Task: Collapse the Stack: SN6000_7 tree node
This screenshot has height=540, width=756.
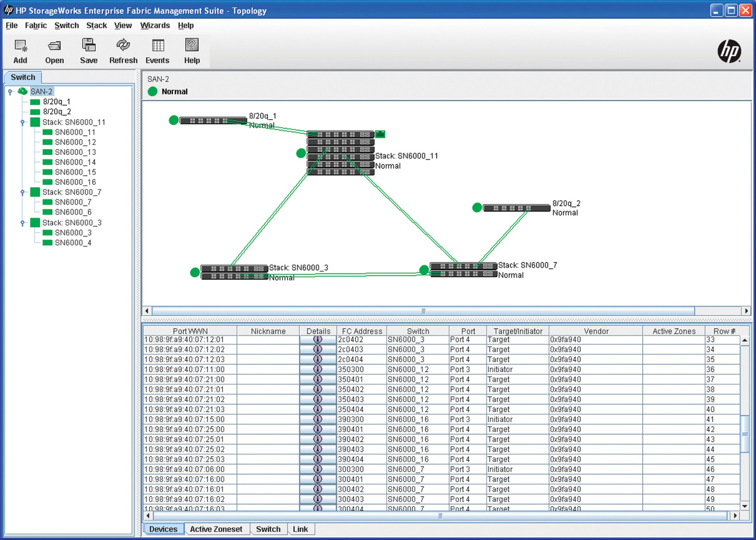Action: click(23, 192)
